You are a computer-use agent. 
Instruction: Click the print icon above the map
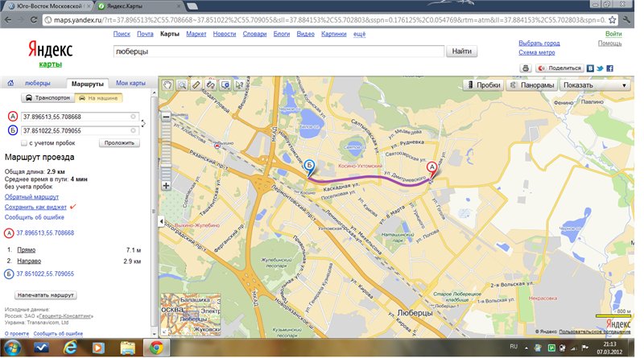click(526, 69)
